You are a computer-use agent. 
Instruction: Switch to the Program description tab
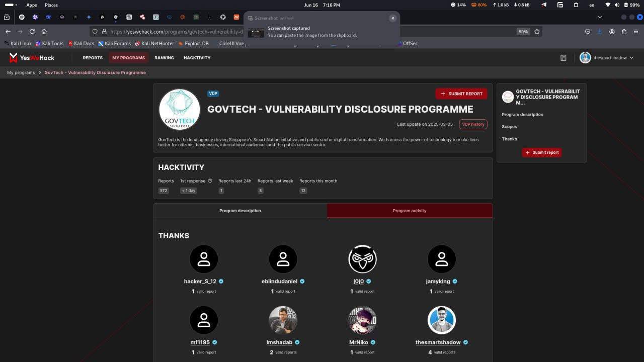(x=240, y=211)
